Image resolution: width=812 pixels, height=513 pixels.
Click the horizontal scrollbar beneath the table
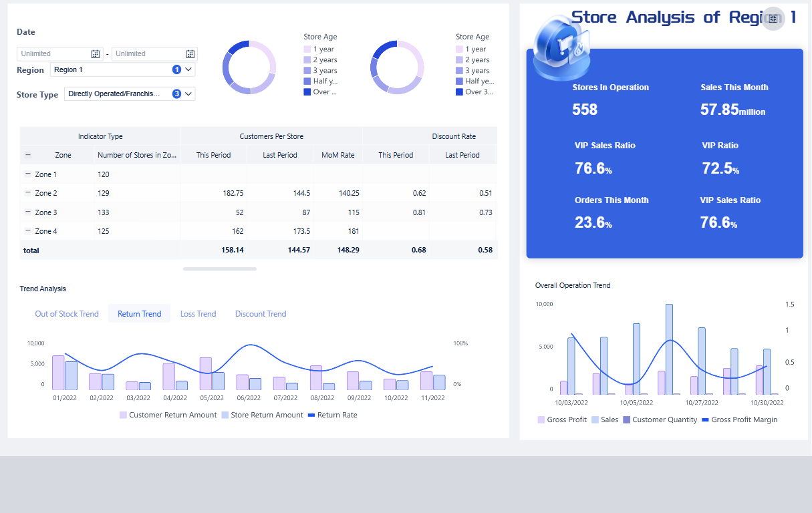click(x=219, y=269)
